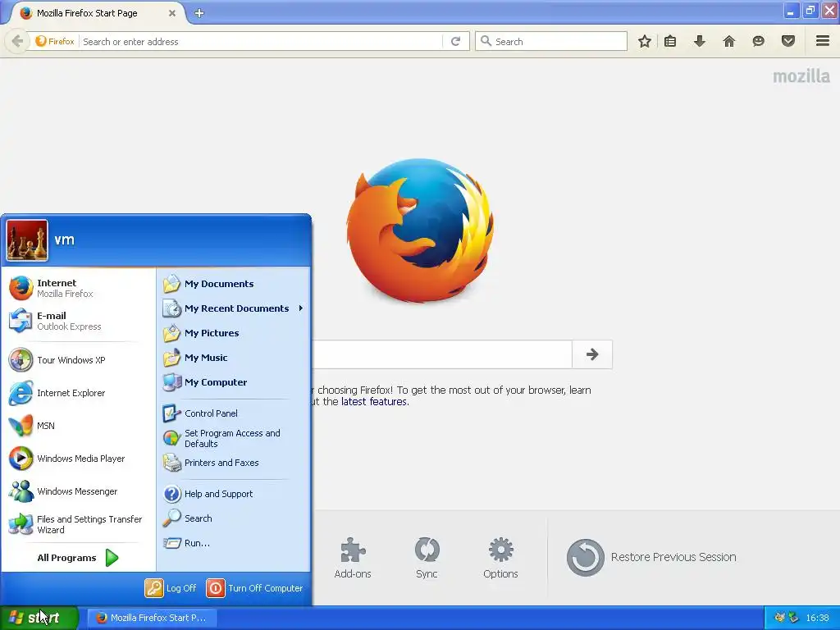The image size is (840, 630).
Task: Open Set Program Access and Defaults
Action: [x=234, y=438]
